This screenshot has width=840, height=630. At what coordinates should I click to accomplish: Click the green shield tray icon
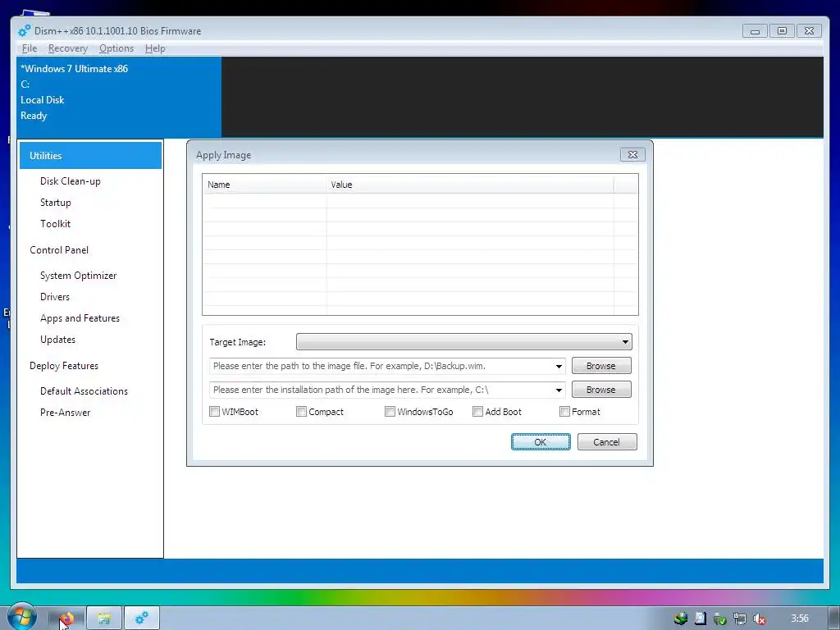[720, 619]
